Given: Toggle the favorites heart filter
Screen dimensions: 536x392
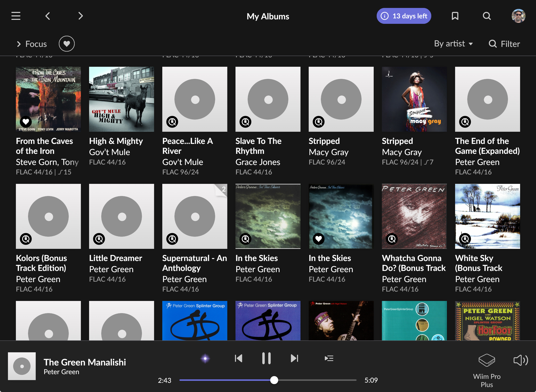Looking at the screenshot, I should click(67, 44).
